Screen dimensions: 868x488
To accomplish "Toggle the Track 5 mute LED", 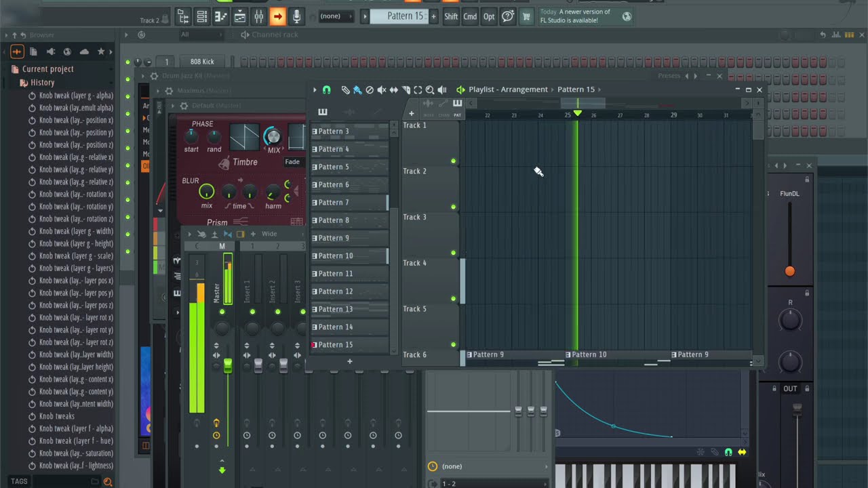I will [453, 344].
